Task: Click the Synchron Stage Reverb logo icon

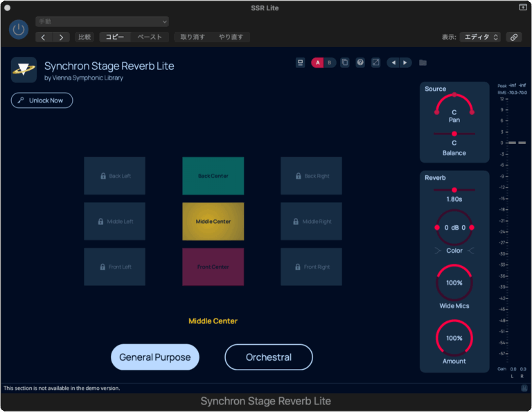Action: tap(24, 69)
